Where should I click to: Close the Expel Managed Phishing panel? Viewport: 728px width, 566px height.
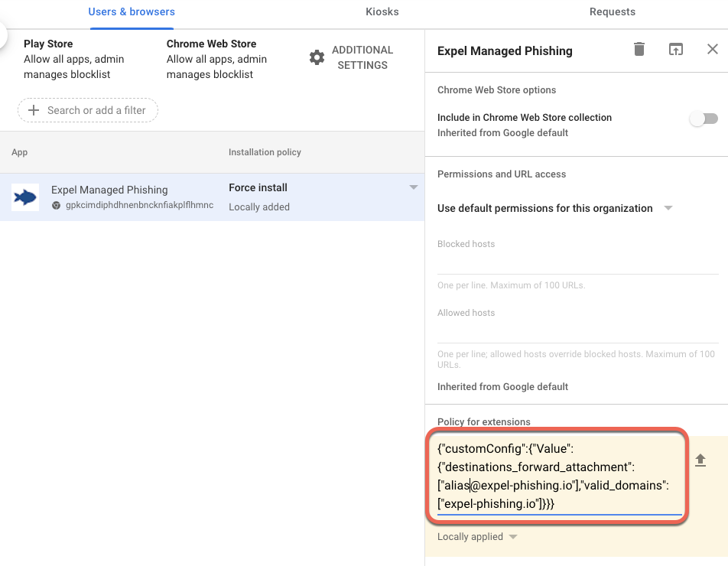click(x=712, y=49)
